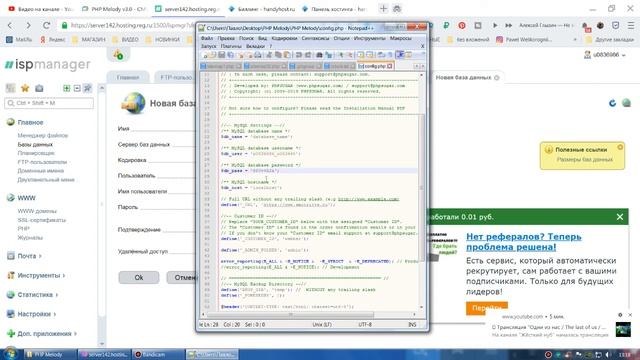
Task: Click the paste icon in Notepad++ toolbar
Action: coord(287,55)
